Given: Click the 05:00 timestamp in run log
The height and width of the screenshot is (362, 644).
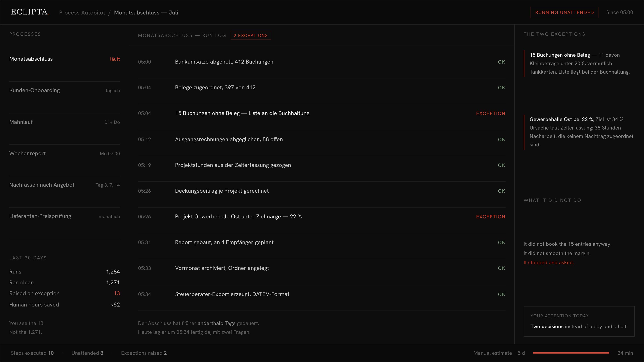Looking at the screenshot, I should click(144, 62).
